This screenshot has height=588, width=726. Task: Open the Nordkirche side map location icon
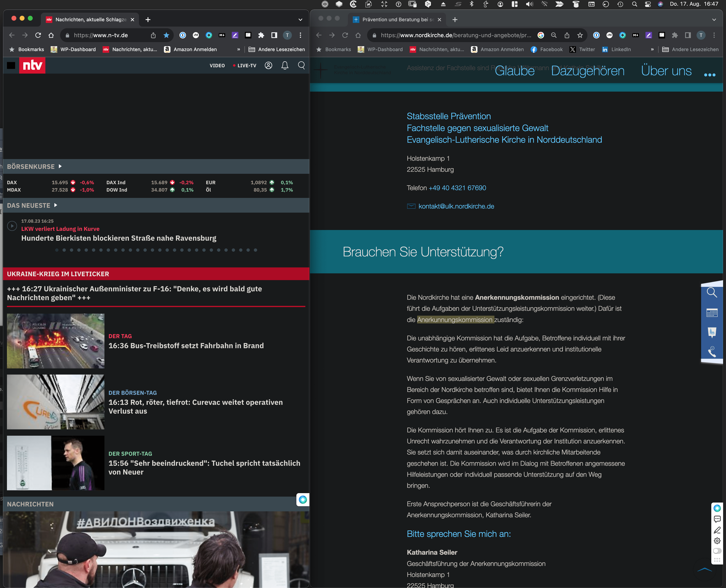pyautogui.click(x=712, y=332)
